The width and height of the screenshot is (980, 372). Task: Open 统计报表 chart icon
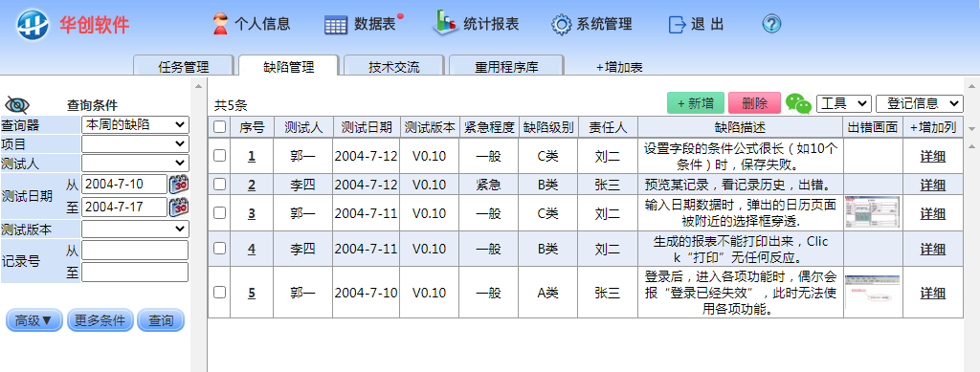tap(446, 22)
